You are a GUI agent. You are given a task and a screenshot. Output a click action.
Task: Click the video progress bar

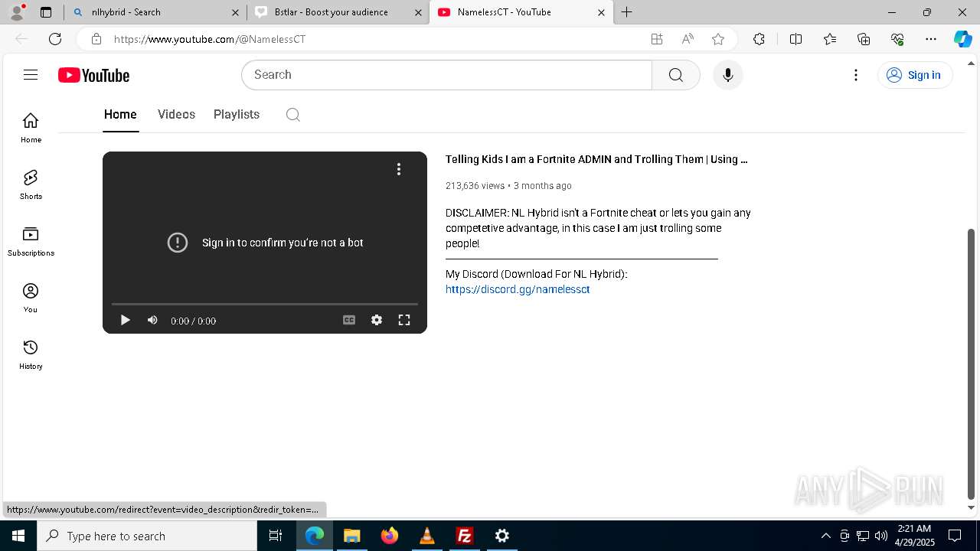265,305
